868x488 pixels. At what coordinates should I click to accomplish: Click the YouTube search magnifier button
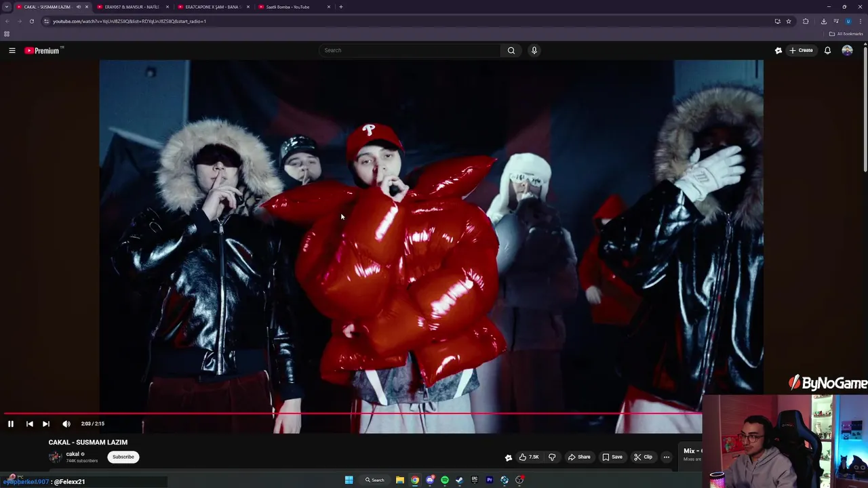pyautogui.click(x=511, y=50)
